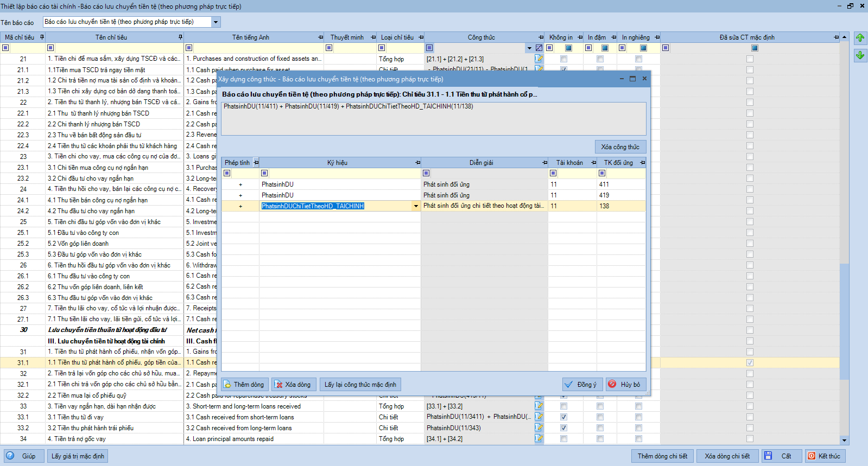The width and height of the screenshot is (868, 466).
Task: Toggle In nghiêng checkbox for row 21
Action: coord(638,59)
